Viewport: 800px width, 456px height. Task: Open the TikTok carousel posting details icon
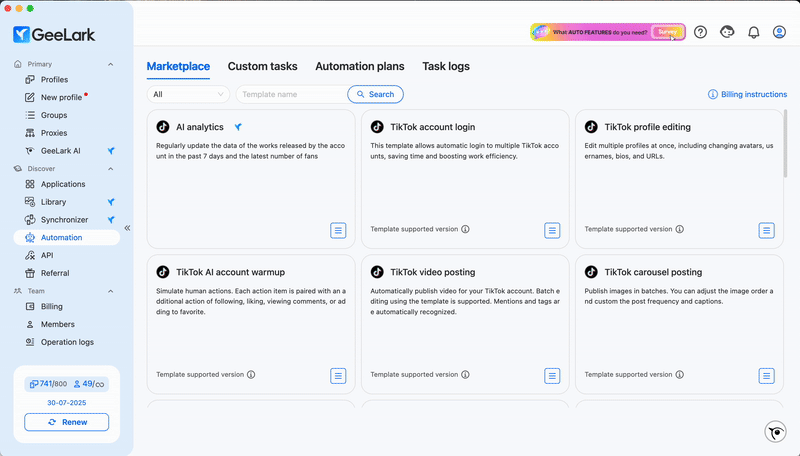(766, 376)
